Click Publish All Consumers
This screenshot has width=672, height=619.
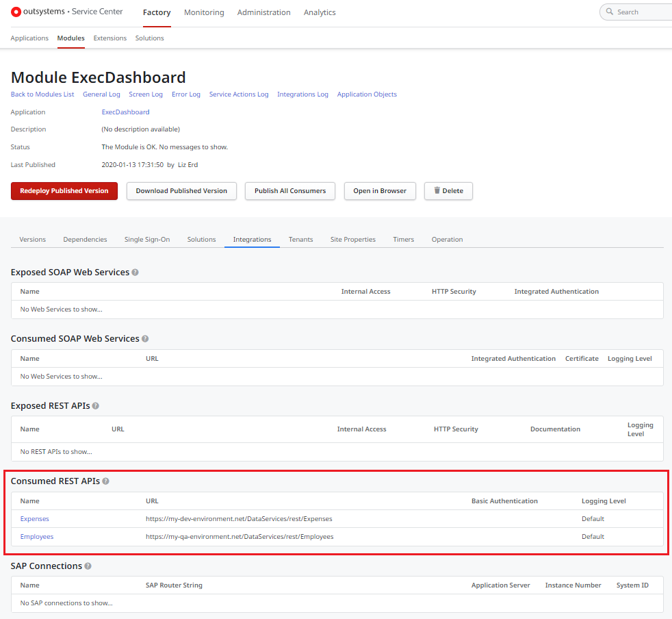289,191
